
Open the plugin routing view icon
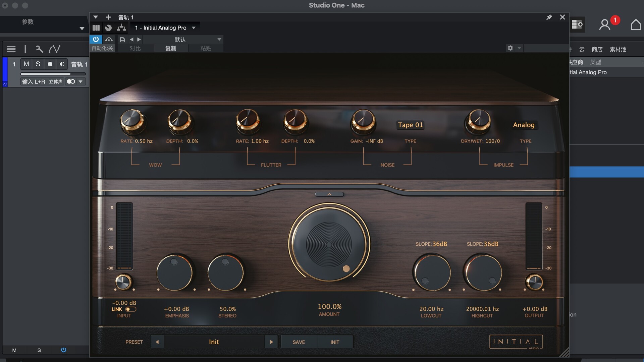(x=121, y=28)
